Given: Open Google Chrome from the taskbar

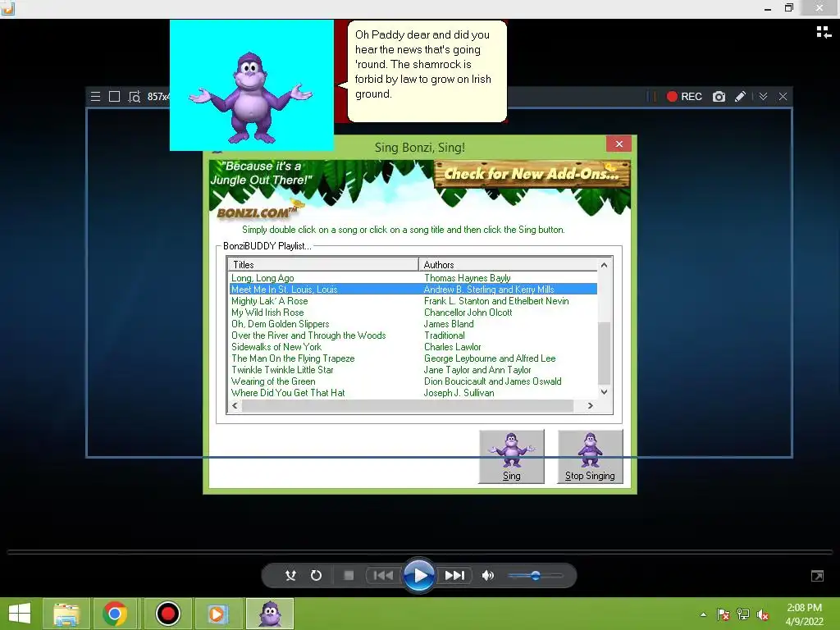Looking at the screenshot, I should click(115, 614).
